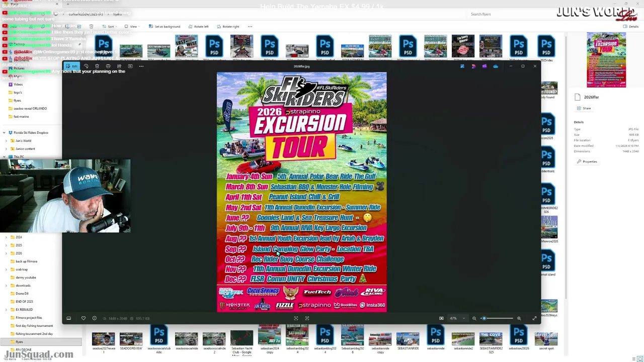The height and width of the screenshot is (362, 644).
Task: Click the purple app icon beside the cloud icon in Photos
Action: point(485,66)
